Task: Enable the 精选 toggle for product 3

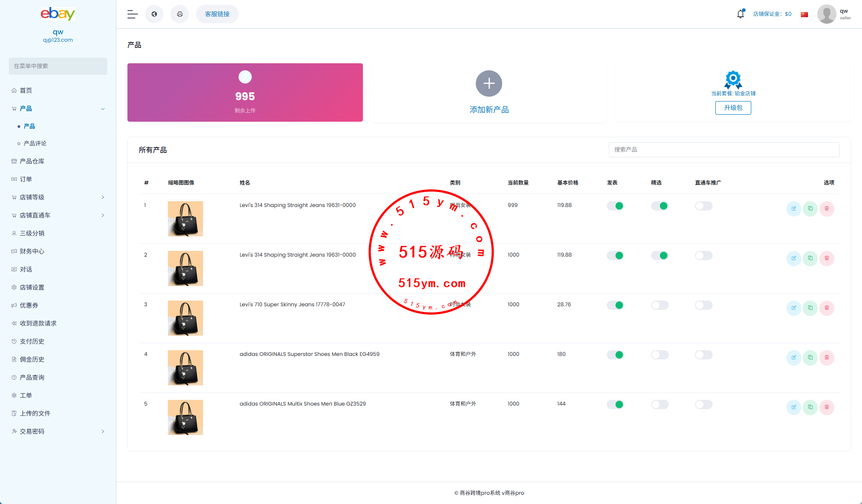Action: tap(659, 305)
